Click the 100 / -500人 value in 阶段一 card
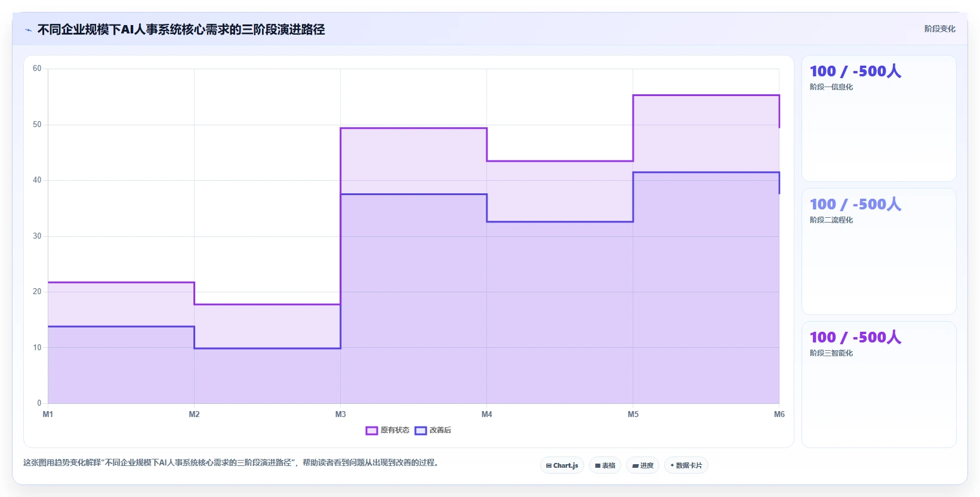This screenshot has width=980, height=497. tap(855, 71)
